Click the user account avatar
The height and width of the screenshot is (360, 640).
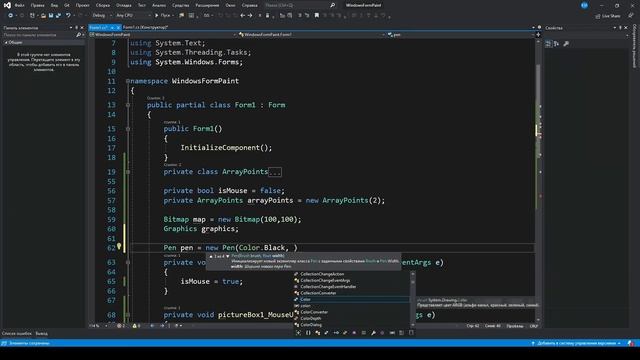click(x=584, y=5)
